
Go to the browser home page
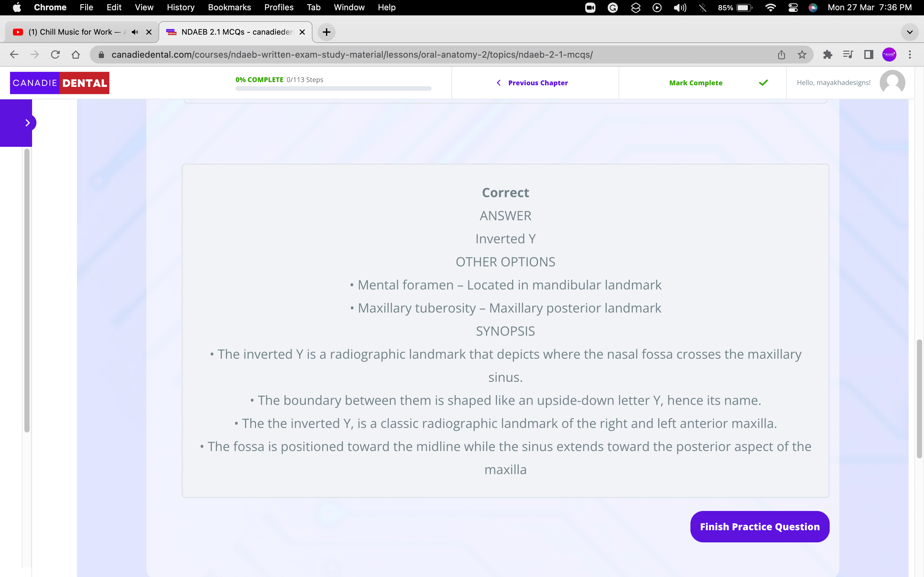(x=76, y=54)
